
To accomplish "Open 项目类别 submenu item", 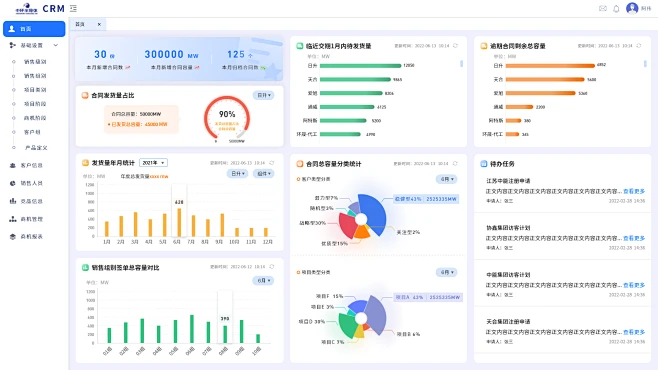I will point(35,90).
